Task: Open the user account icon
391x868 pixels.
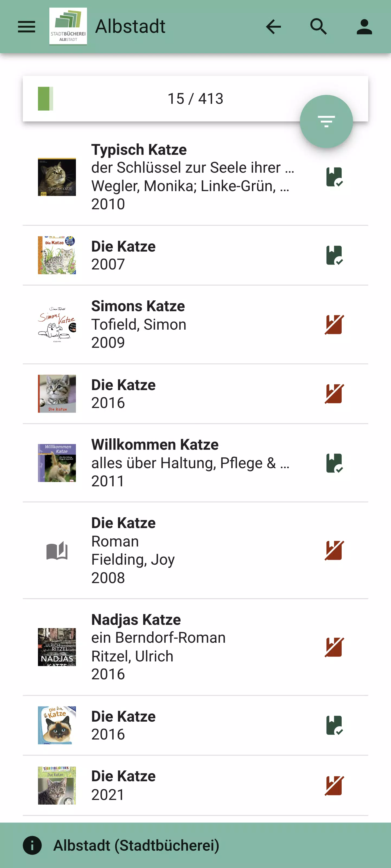Action: 364,27
